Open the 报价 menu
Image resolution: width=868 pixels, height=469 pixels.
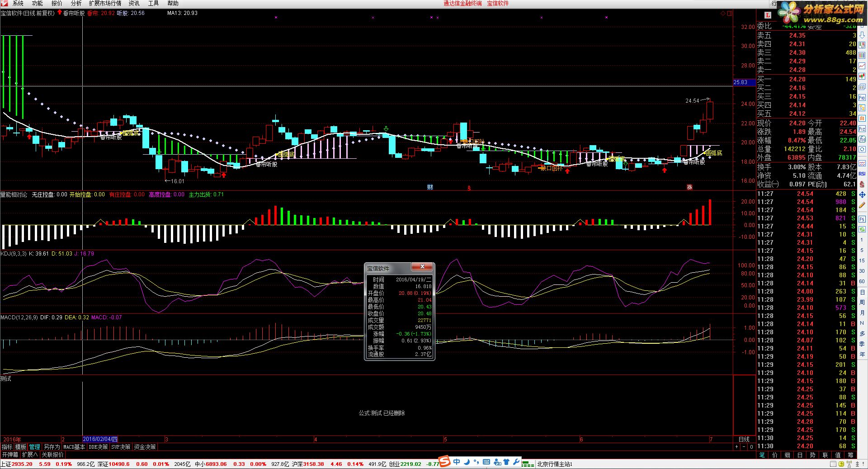(57, 3)
